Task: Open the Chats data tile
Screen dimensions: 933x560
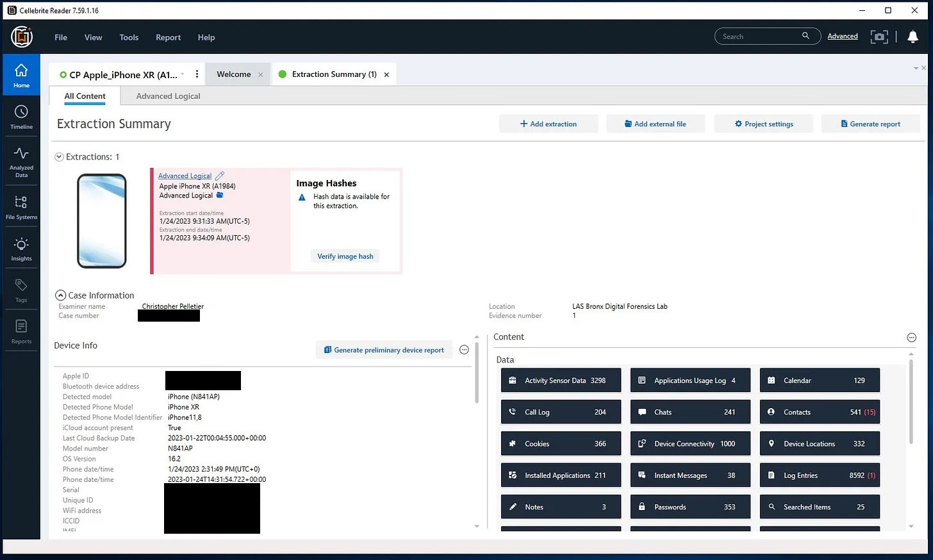Action: pyautogui.click(x=690, y=412)
